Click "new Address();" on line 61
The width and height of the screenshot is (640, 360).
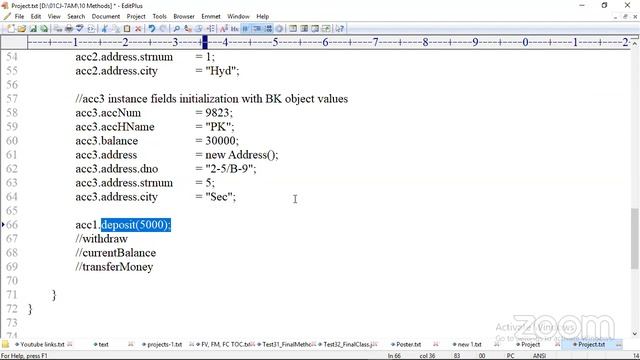coord(242,155)
